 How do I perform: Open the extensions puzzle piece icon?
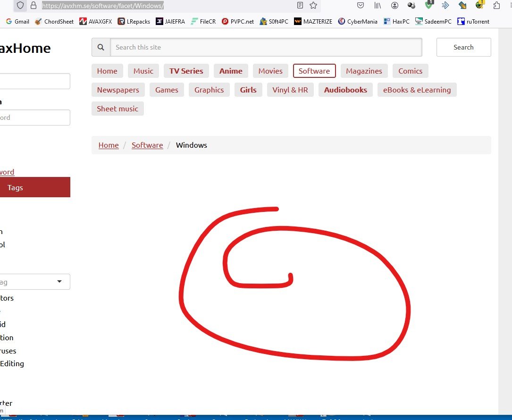coord(496,6)
